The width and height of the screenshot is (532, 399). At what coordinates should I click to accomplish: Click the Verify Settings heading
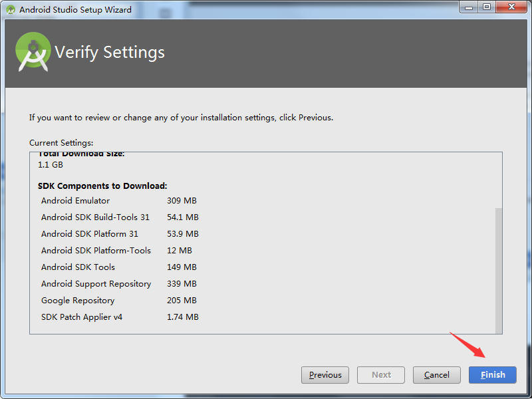click(x=110, y=53)
